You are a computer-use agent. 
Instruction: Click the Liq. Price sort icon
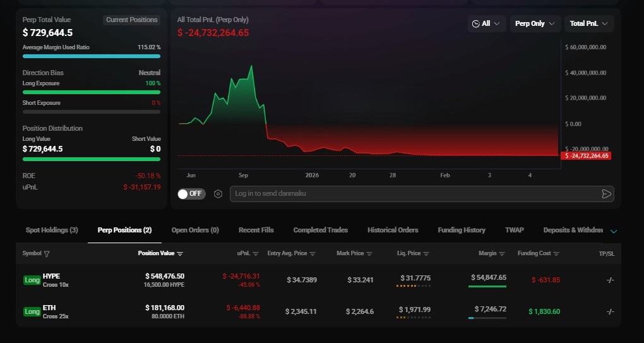(426, 254)
